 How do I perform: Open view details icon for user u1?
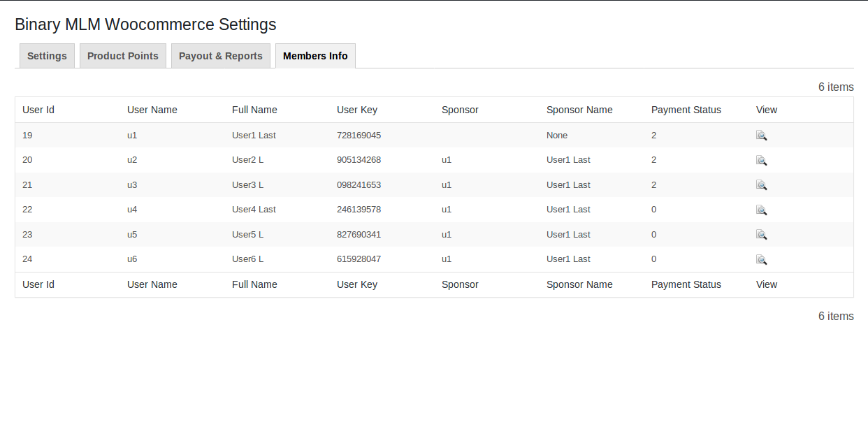pyautogui.click(x=762, y=136)
